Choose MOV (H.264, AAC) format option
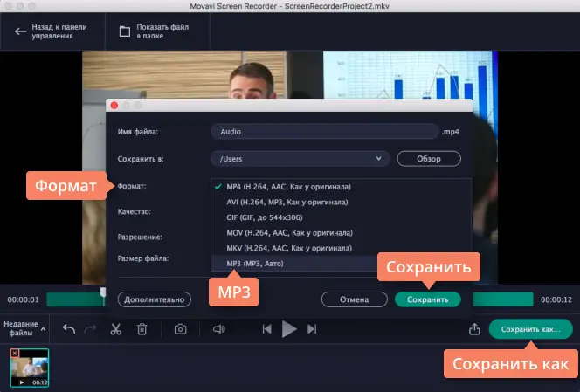This screenshot has height=392, width=580. tap(341, 233)
